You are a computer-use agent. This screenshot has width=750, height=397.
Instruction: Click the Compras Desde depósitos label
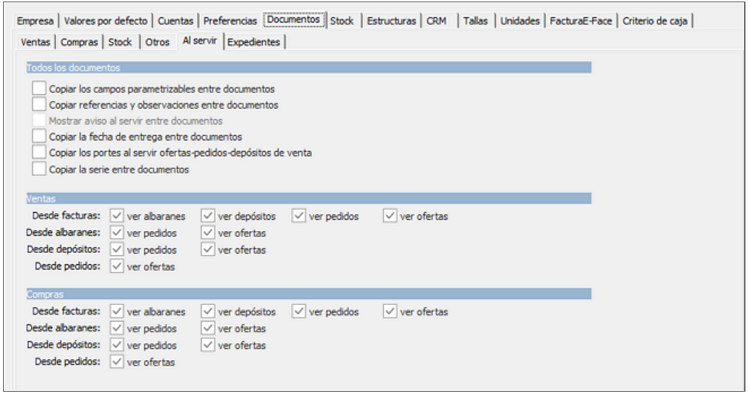click(x=64, y=345)
